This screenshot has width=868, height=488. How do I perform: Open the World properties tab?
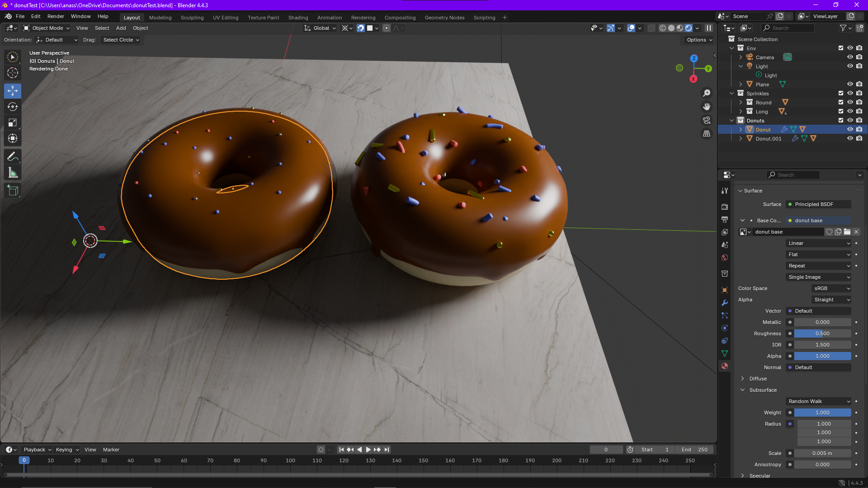725,258
